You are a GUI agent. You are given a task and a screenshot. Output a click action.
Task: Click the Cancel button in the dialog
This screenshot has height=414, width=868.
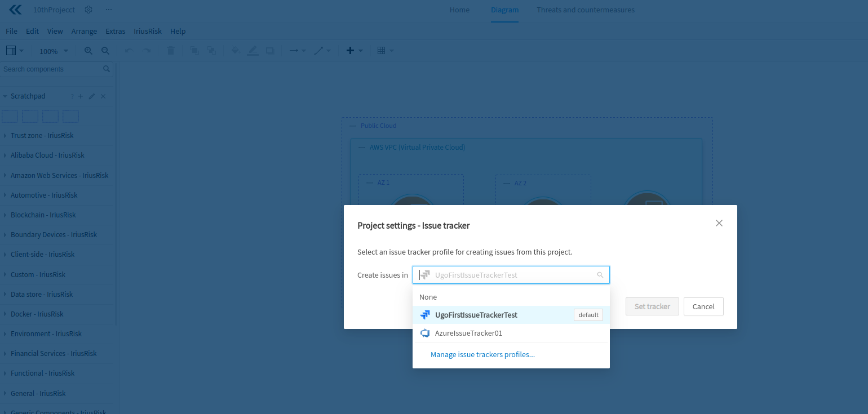click(x=703, y=306)
